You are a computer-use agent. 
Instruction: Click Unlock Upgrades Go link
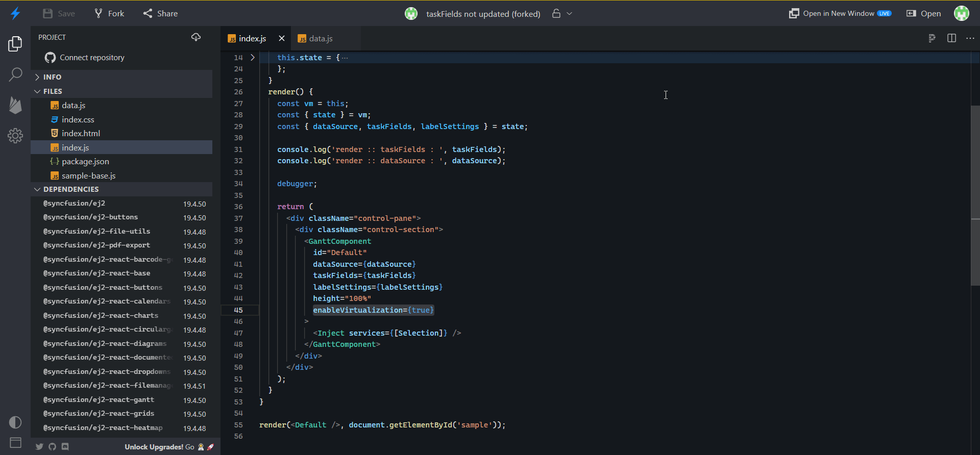(169, 447)
